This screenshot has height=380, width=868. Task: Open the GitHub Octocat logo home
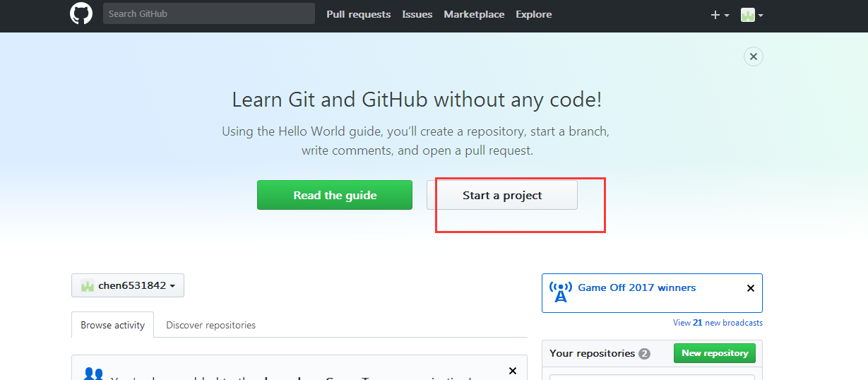tap(81, 13)
